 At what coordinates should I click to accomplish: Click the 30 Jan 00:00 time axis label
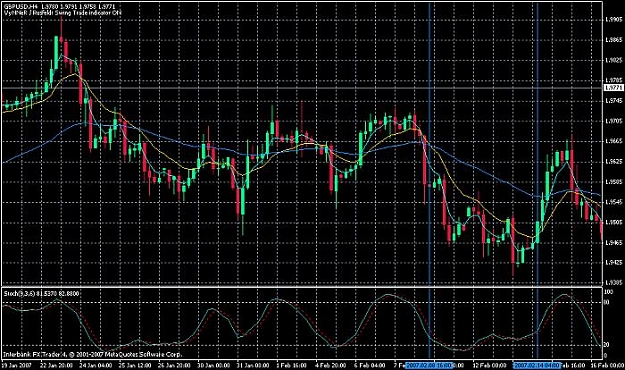[214, 365]
